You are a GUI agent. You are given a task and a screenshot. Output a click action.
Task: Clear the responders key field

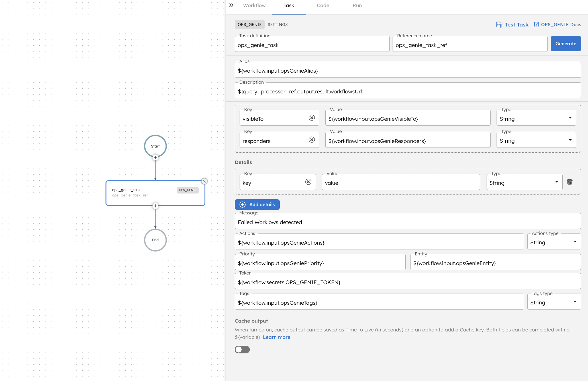click(312, 140)
